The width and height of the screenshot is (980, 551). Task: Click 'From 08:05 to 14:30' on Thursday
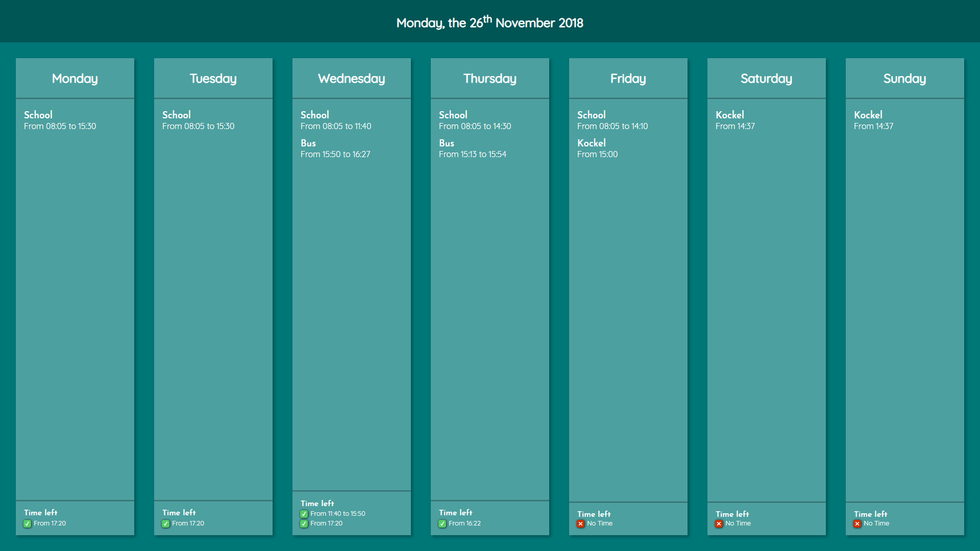pyautogui.click(x=475, y=126)
